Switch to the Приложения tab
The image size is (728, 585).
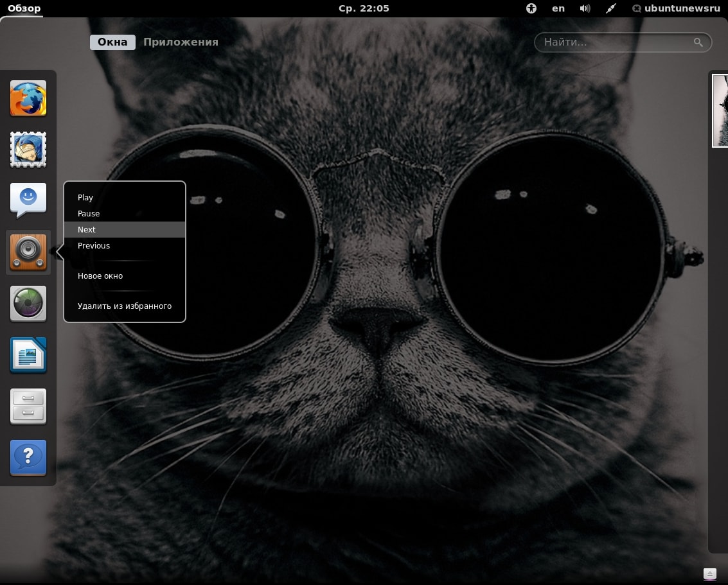point(181,42)
